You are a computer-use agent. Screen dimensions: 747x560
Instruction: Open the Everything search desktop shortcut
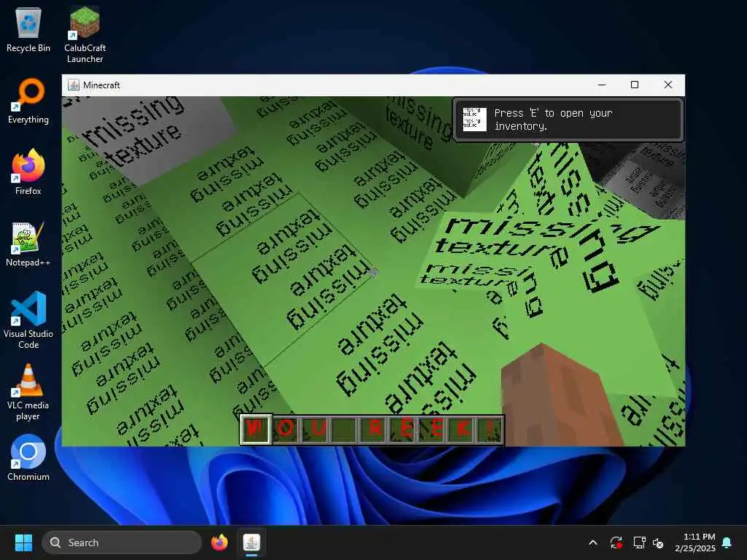click(28, 101)
